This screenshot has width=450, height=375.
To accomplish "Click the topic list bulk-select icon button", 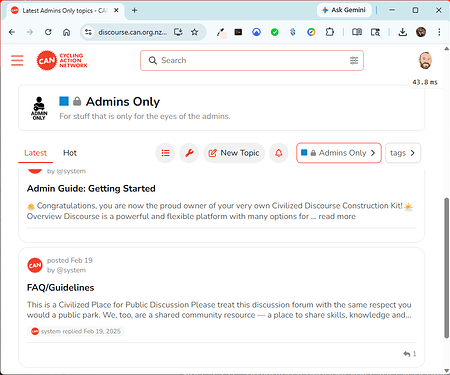I will [x=165, y=153].
